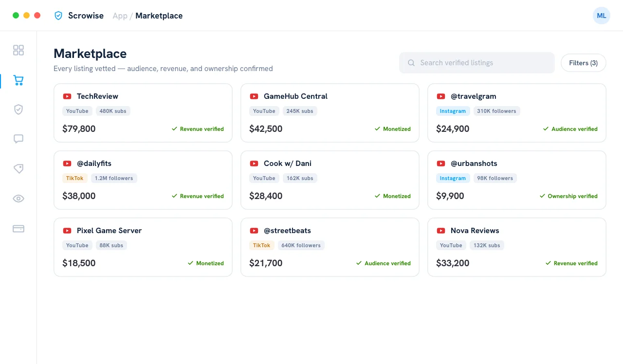Image resolution: width=623 pixels, height=364 pixels.
Task: Click Audience verified on @streetbeats card
Action: 384,263
